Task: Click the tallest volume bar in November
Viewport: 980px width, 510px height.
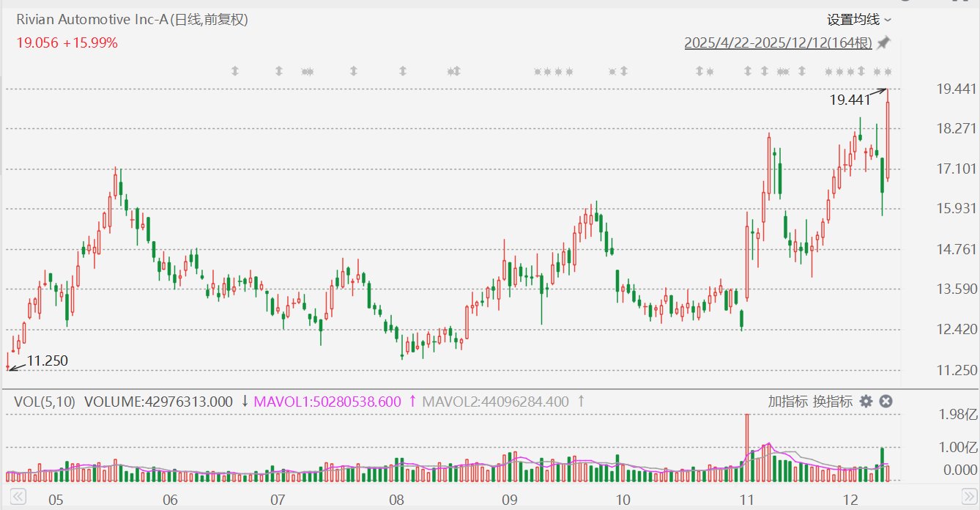Action: (x=747, y=447)
